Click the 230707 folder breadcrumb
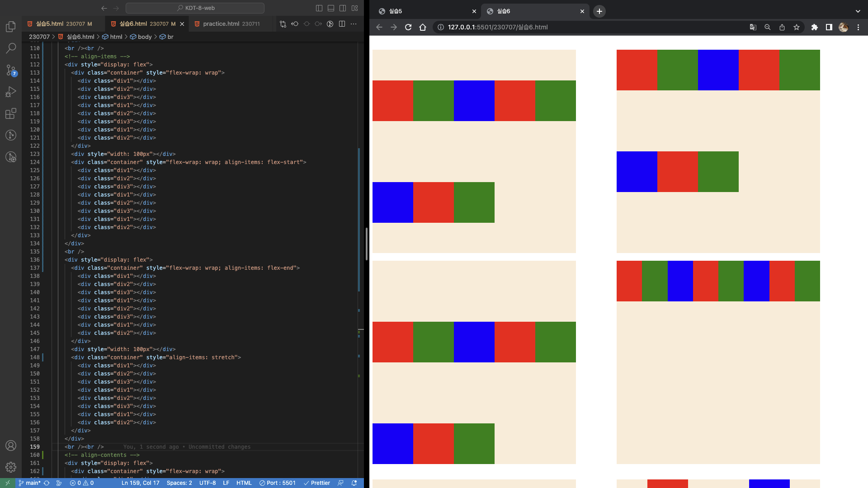Screen dimensions: 868x488 point(39,37)
